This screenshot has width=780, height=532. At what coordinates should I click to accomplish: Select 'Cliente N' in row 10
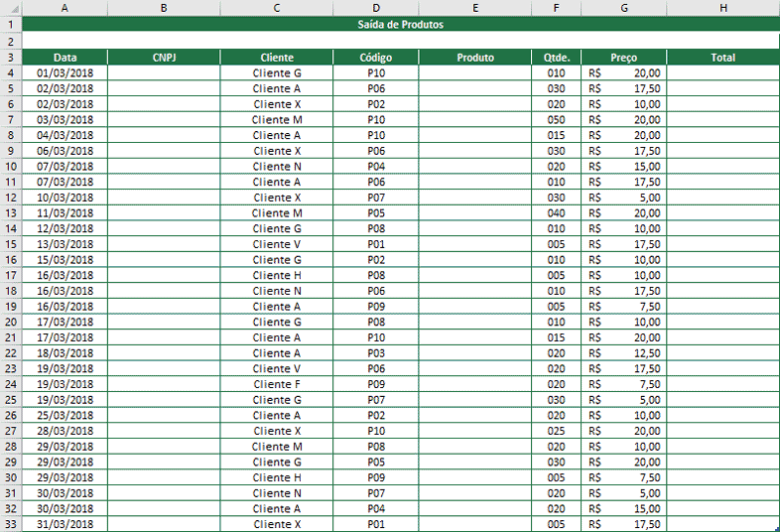(x=277, y=166)
